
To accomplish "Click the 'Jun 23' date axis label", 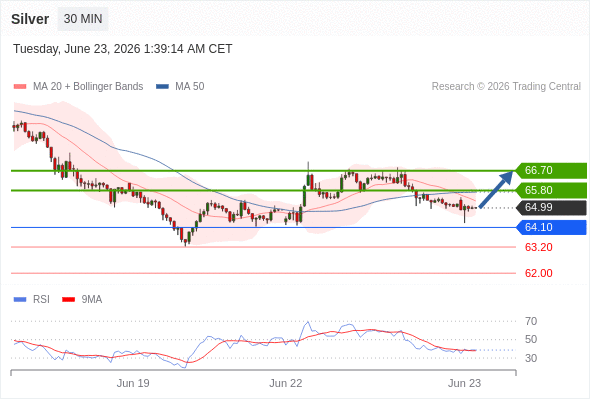I will tap(464, 383).
